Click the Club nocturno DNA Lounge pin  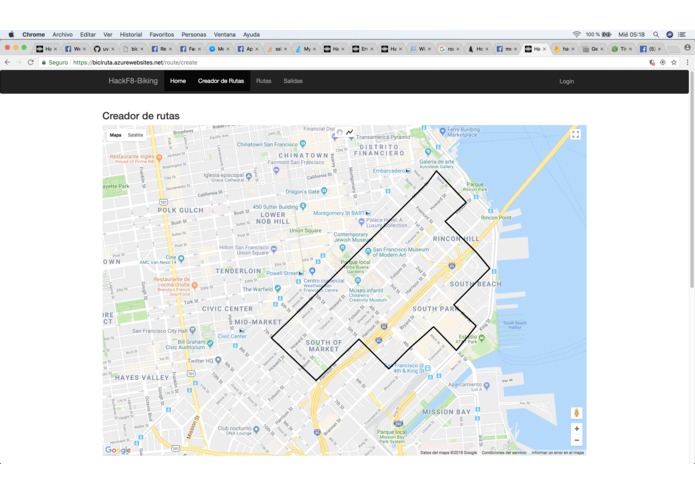pos(256,429)
